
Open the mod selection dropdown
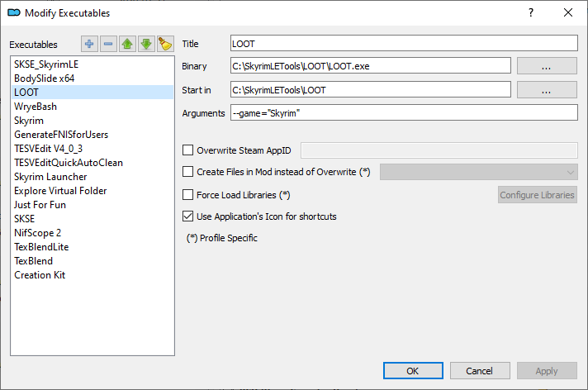(x=478, y=172)
